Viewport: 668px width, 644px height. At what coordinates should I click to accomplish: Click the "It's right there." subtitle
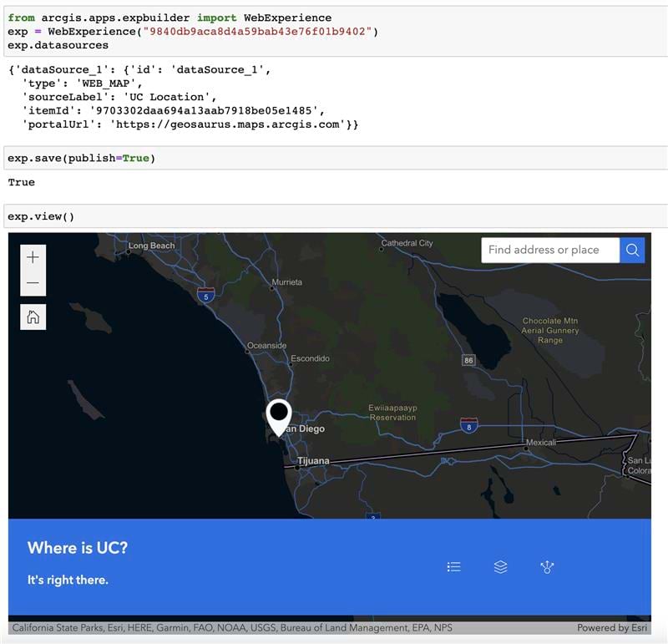pos(68,580)
